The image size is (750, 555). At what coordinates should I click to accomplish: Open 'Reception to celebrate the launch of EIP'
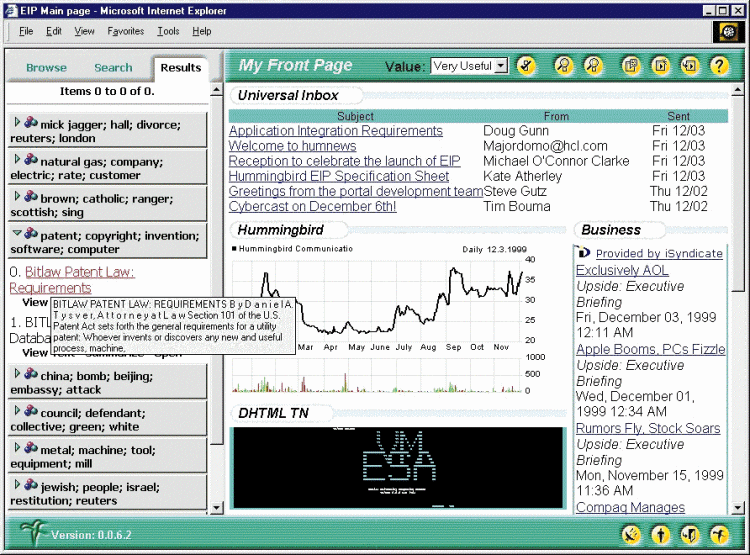[x=344, y=161]
